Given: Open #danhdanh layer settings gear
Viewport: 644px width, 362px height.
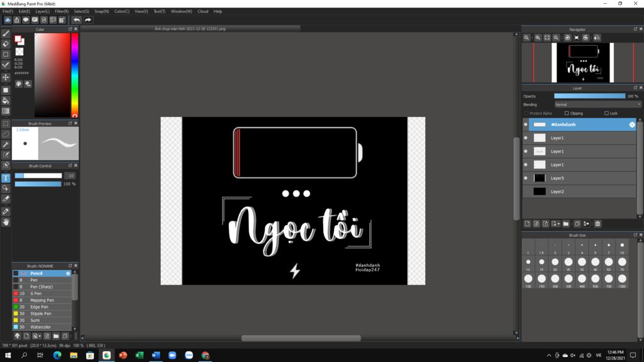Looking at the screenshot, I should [631, 124].
